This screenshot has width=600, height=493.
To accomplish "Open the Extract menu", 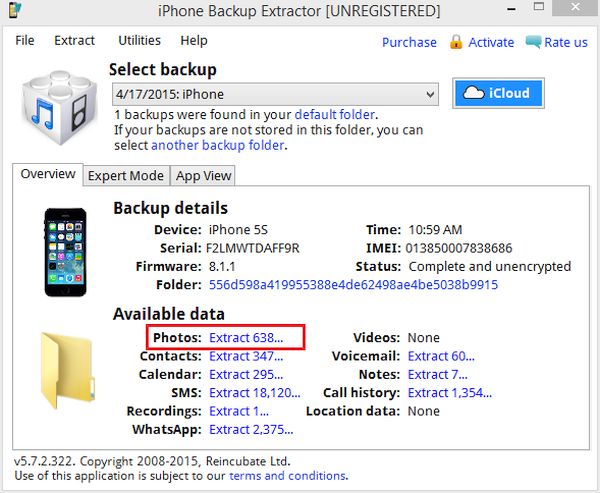I will click(x=74, y=40).
